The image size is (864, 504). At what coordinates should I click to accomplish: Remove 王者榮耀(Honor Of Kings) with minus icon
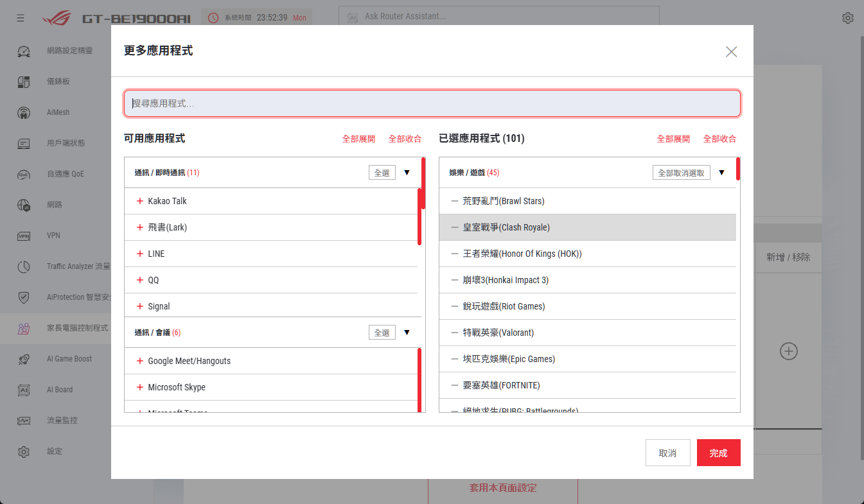(x=455, y=254)
